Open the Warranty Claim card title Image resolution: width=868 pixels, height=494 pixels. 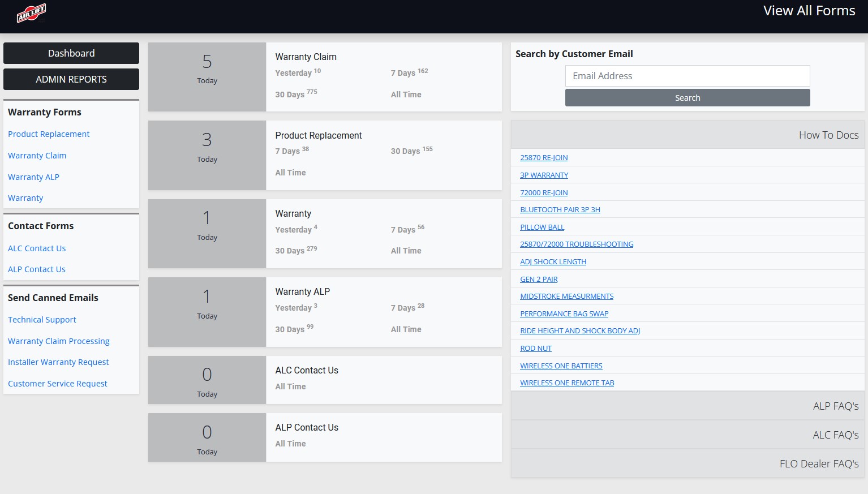pyautogui.click(x=306, y=57)
